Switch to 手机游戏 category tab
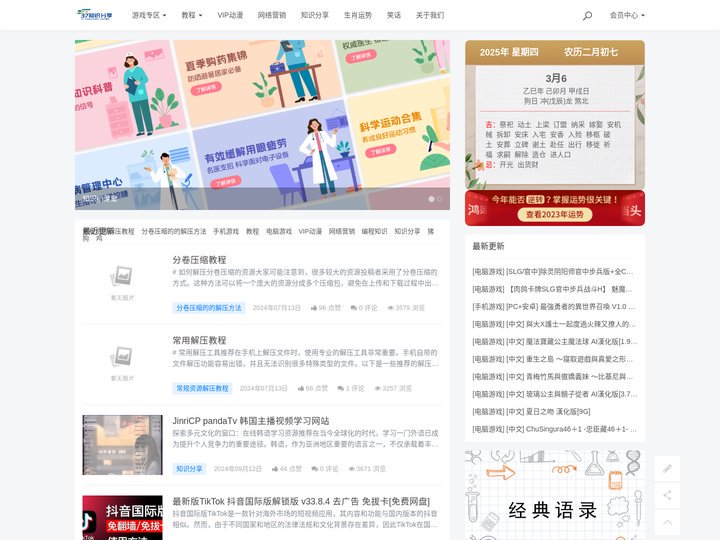 click(226, 231)
